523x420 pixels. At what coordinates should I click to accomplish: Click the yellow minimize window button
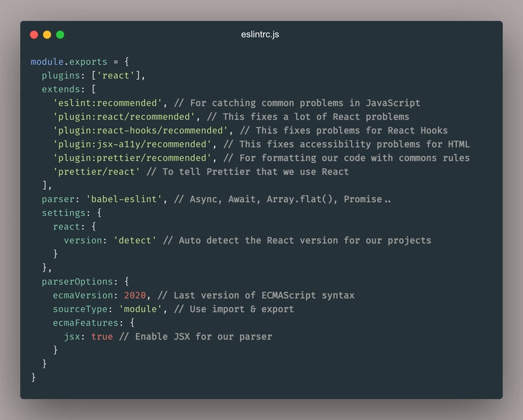coord(47,35)
